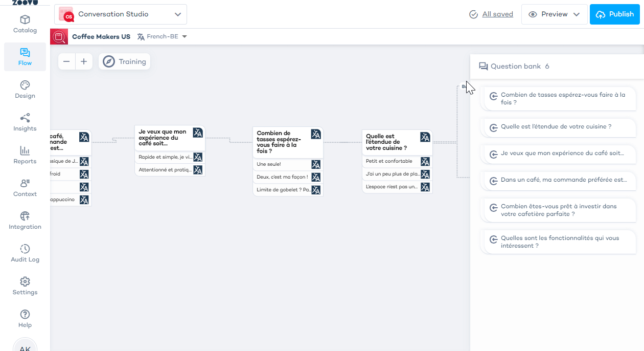Open Training mode with compass icon
This screenshot has width=644, height=351.
[x=124, y=62]
